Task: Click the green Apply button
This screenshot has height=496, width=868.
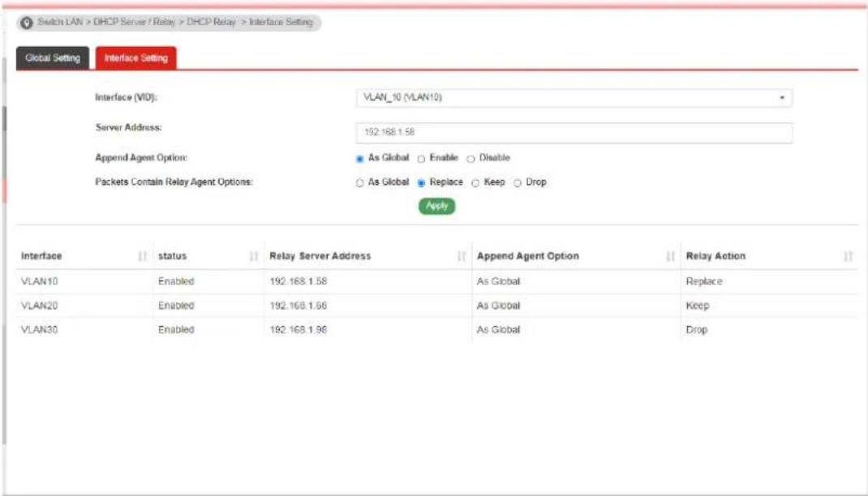Action: point(436,206)
